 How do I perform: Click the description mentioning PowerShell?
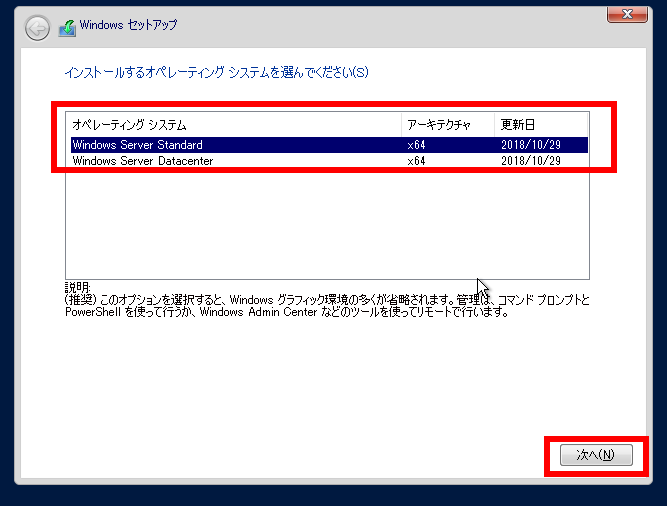click(327, 306)
